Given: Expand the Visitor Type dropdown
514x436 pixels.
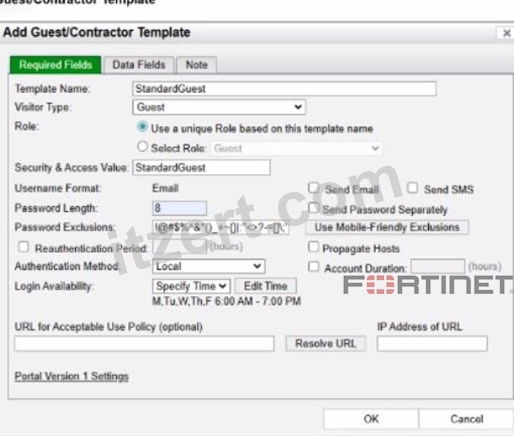Looking at the screenshot, I should [219, 107].
